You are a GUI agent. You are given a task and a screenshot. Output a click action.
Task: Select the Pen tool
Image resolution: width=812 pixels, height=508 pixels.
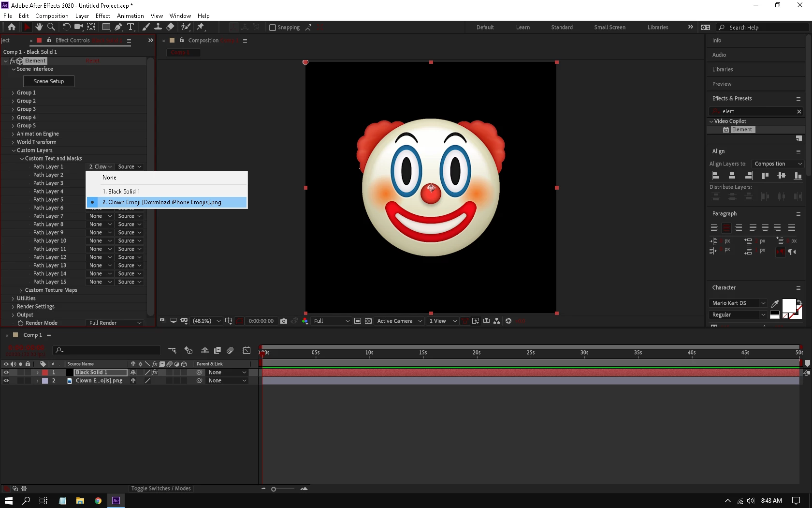(118, 27)
